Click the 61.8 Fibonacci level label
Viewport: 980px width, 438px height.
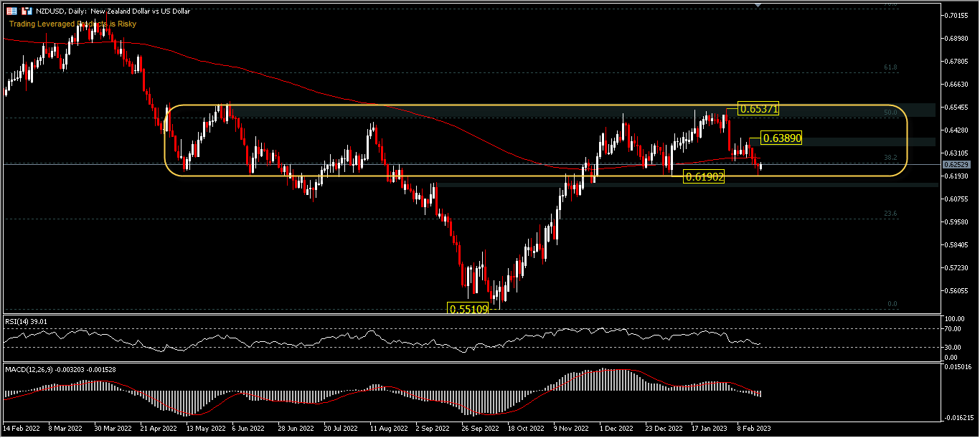point(890,67)
